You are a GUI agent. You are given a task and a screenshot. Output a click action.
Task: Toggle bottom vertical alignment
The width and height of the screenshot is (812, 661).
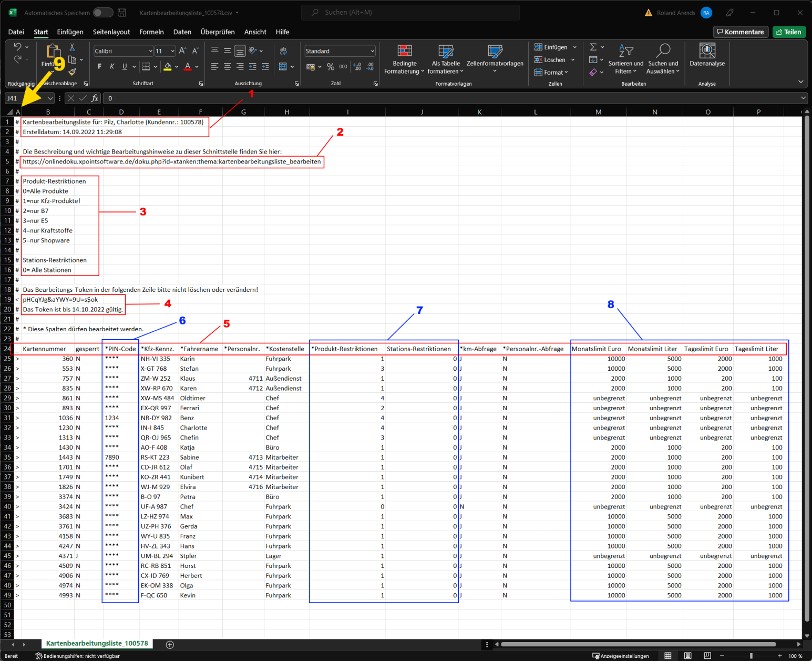click(240, 50)
